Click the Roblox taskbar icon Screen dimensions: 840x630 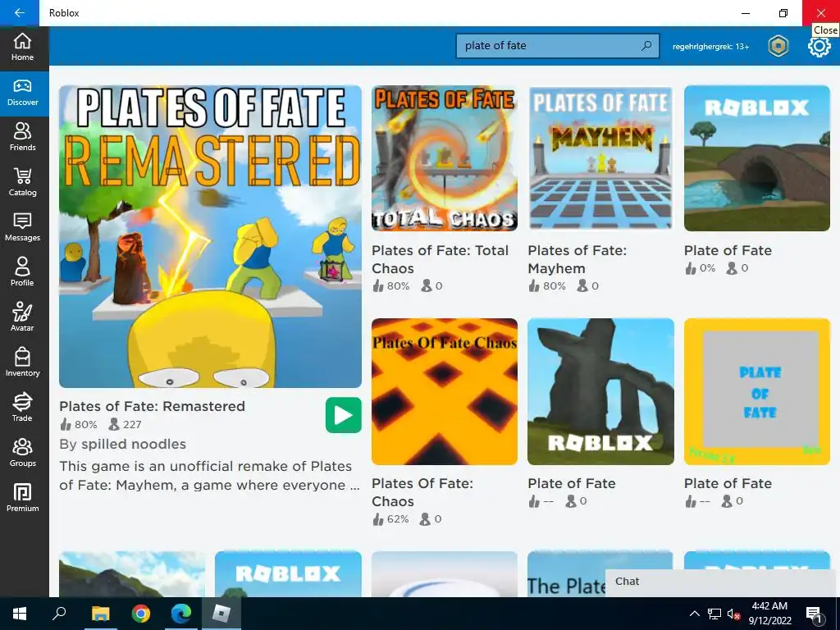[x=221, y=614]
